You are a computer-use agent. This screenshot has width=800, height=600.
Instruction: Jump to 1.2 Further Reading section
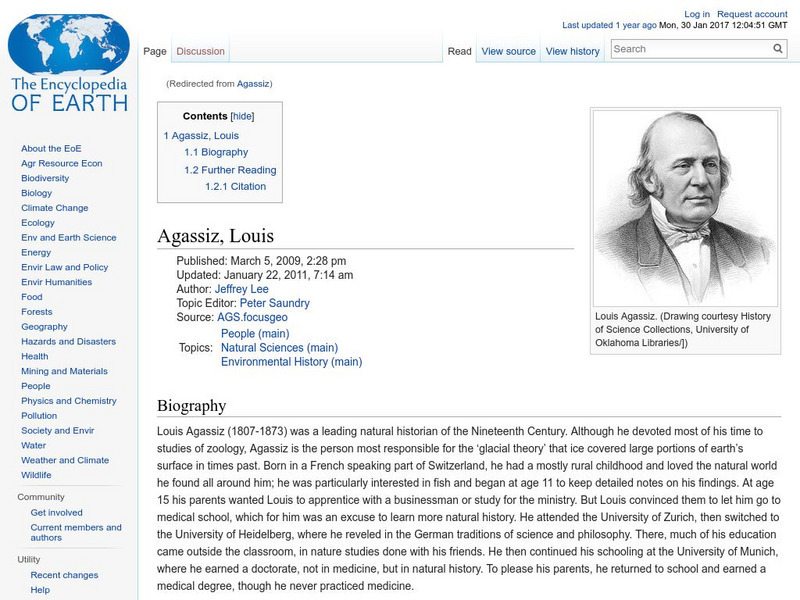click(230, 170)
